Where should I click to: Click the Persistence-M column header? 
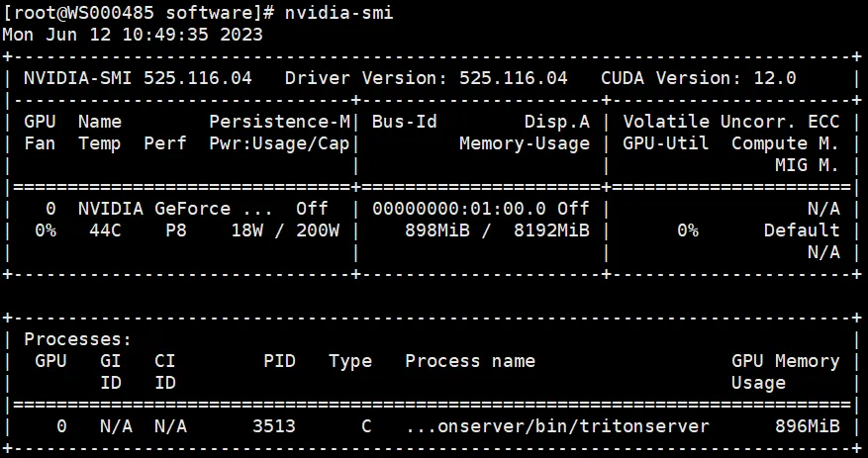(x=279, y=122)
